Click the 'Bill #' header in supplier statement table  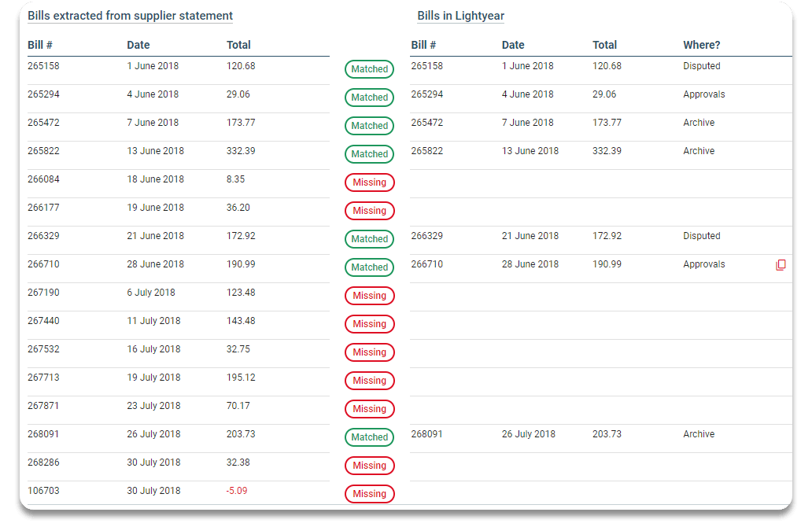[x=40, y=45]
